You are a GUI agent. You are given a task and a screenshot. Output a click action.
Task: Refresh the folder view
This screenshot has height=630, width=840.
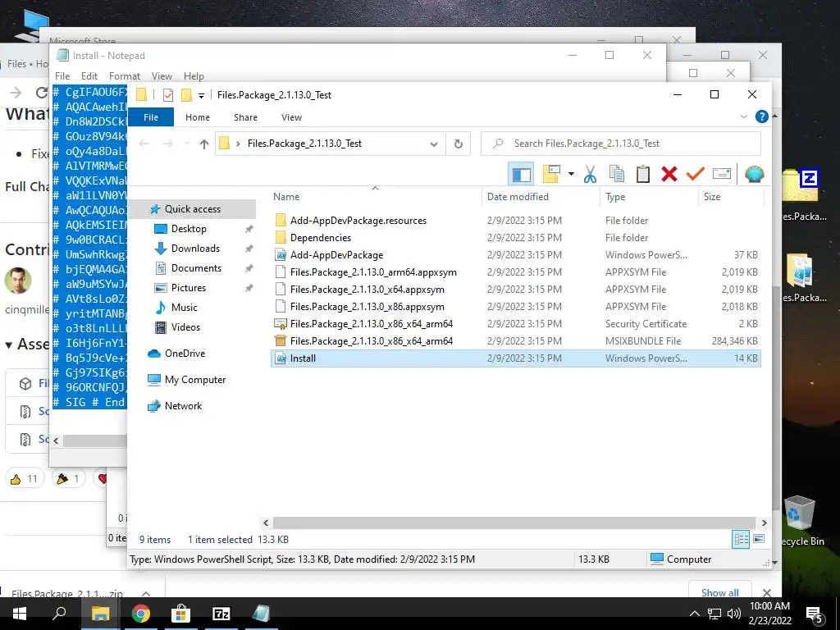click(x=458, y=144)
